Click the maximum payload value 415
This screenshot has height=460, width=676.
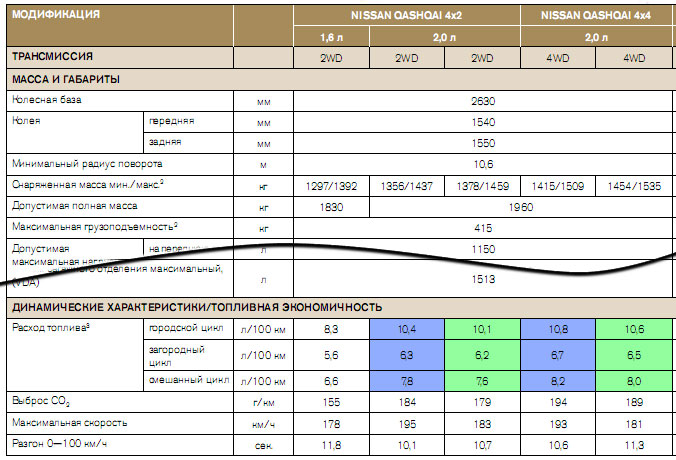(x=483, y=228)
